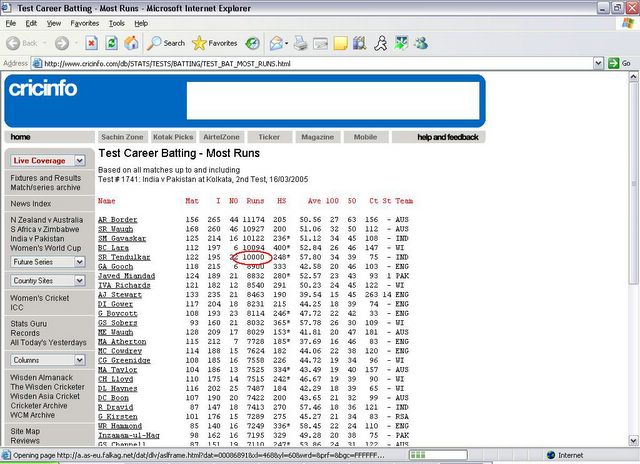
Task: Open the Tools menu
Action: click(x=117, y=23)
